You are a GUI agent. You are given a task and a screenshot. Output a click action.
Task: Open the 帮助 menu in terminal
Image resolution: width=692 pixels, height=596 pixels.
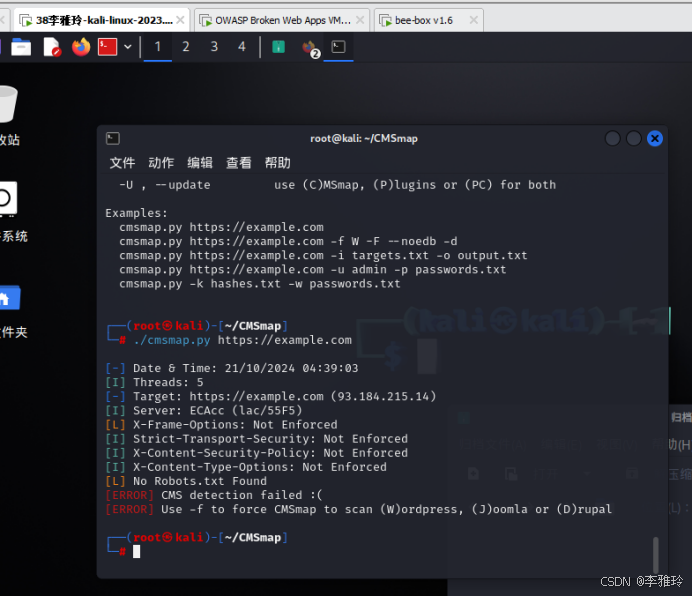(278, 163)
